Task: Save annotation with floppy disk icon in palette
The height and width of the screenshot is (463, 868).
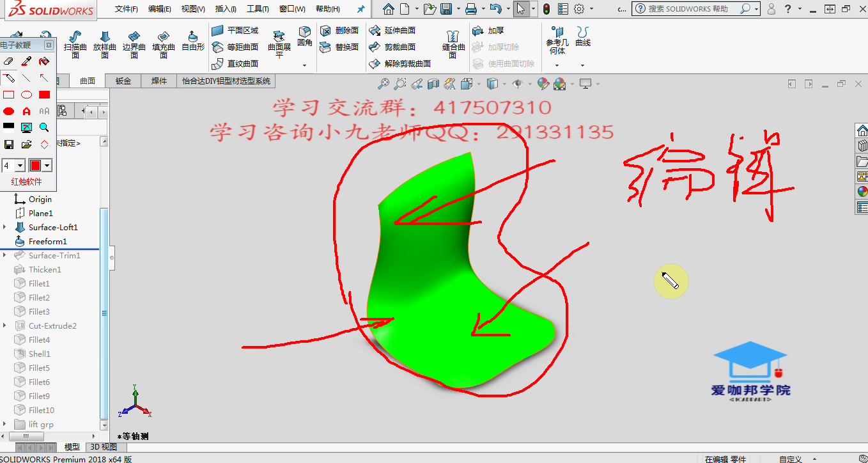Action: [8, 145]
